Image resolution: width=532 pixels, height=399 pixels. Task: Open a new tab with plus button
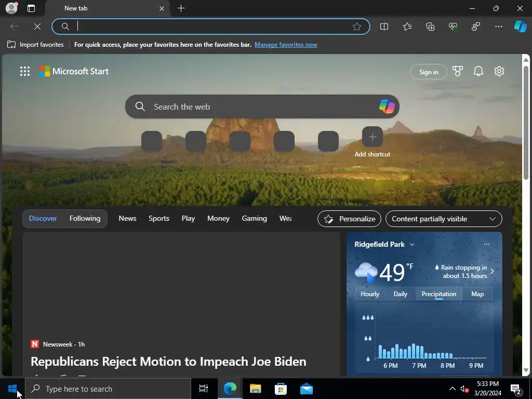tap(181, 8)
